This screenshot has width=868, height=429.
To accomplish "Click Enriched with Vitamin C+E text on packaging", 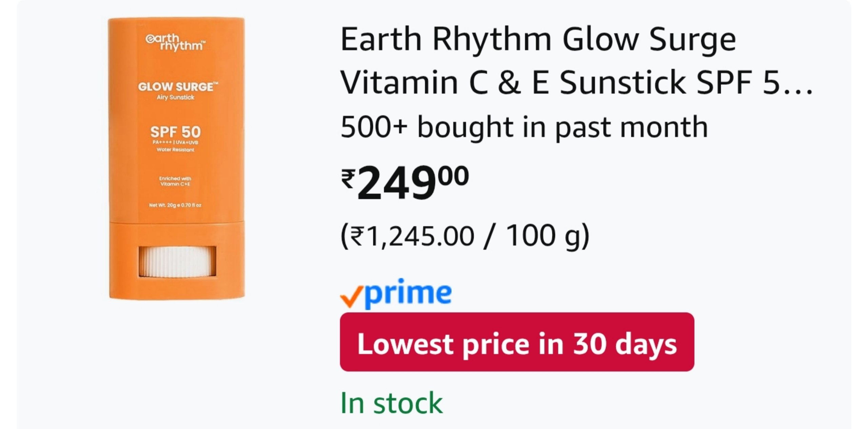I will [x=175, y=181].
